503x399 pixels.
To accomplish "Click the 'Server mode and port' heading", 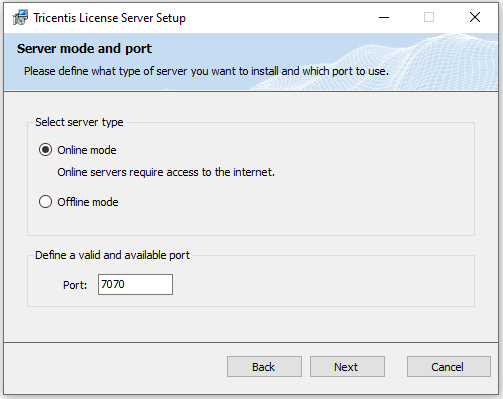I will [x=84, y=49].
